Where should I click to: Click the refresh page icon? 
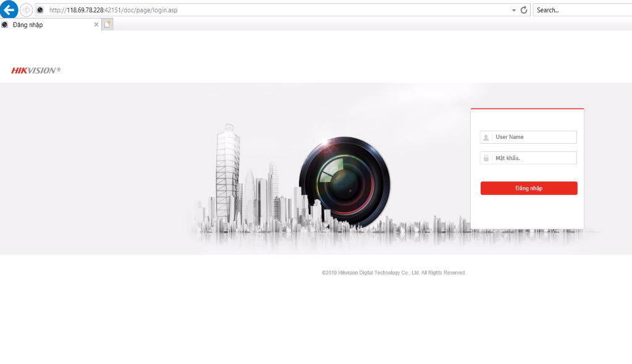tap(524, 10)
